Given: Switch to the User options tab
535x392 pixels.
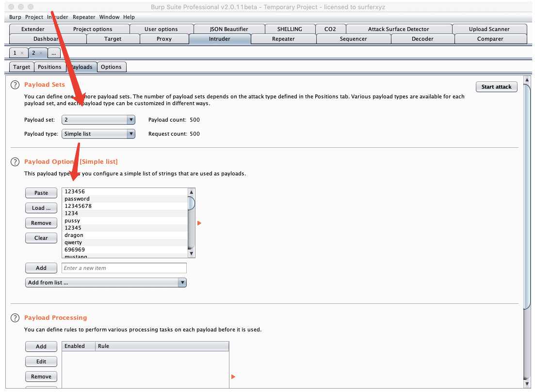Looking at the screenshot, I should click(x=161, y=29).
